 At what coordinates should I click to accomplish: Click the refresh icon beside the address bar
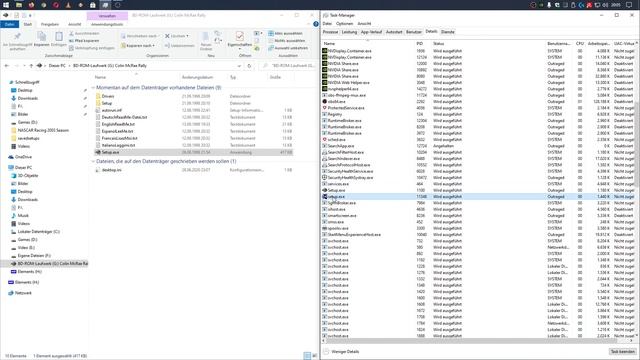tap(249, 66)
